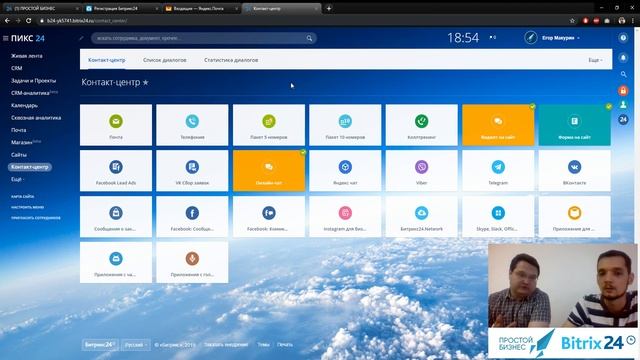Viewport: 640px width, 360px height.
Task: Connect the Viber channel tile
Action: click(x=422, y=171)
